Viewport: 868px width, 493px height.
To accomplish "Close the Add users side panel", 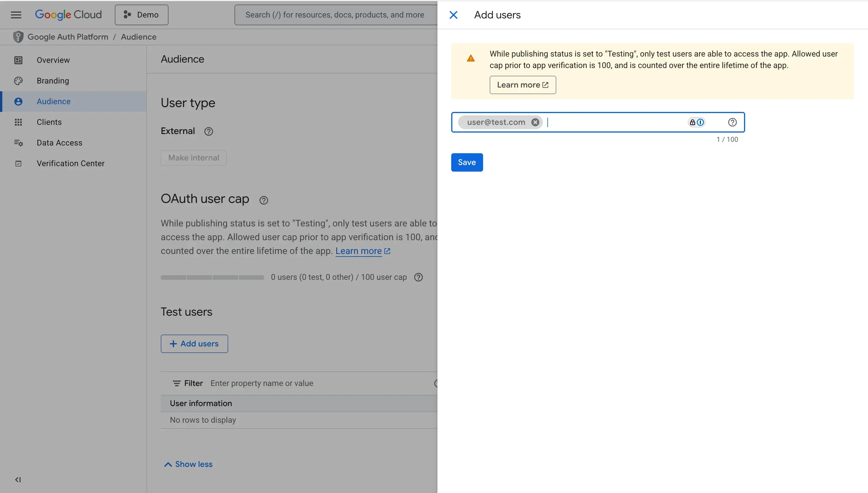I will [x=454, y=15].
